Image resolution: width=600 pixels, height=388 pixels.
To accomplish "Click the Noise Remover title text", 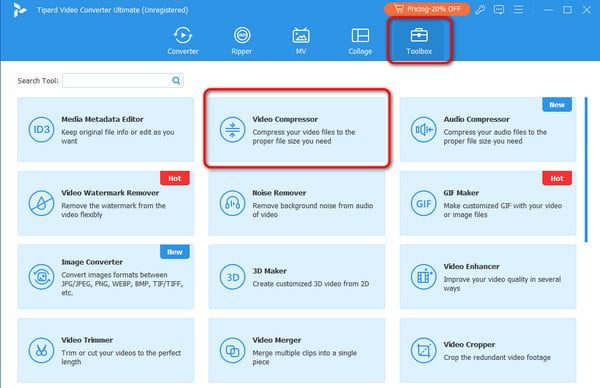I will pos(279,193).
